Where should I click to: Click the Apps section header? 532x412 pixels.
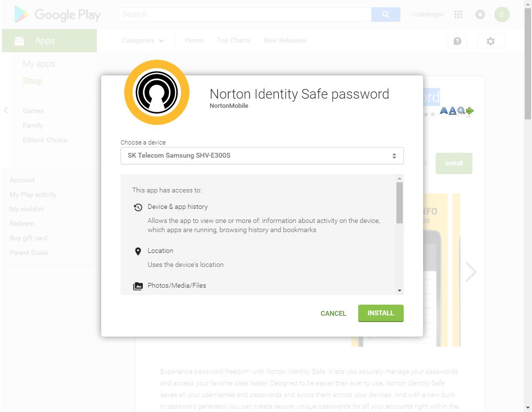49,41
